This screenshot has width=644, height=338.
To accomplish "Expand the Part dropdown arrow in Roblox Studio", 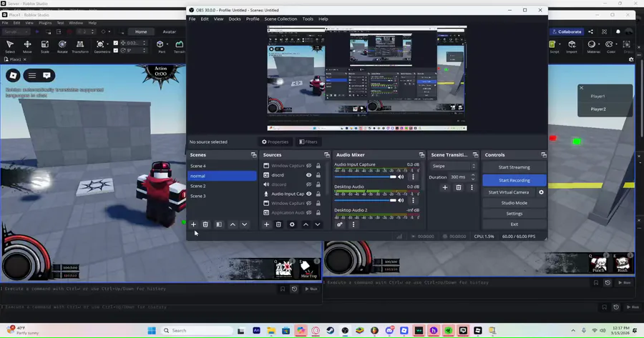I will (167, 44).
